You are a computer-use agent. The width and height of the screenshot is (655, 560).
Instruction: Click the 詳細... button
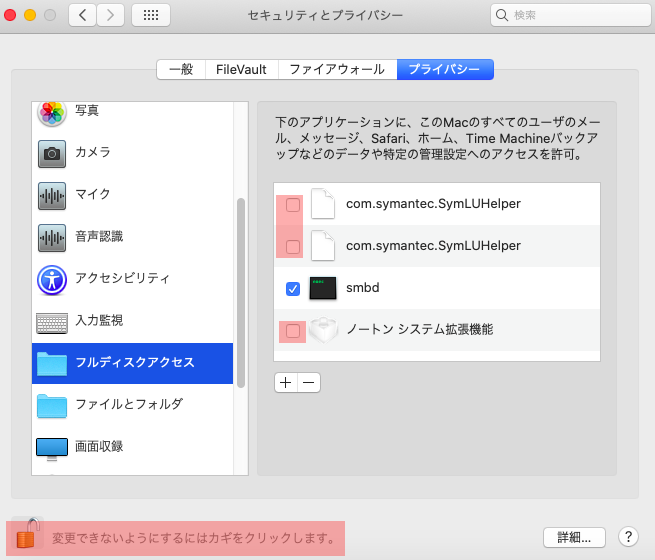pyautogui.click(x=574, y=537)
